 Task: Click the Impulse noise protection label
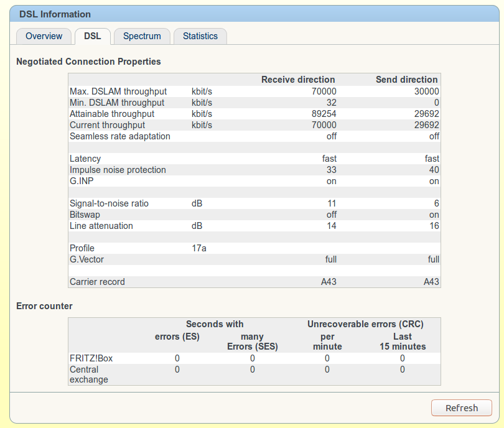tap(118, 170)
